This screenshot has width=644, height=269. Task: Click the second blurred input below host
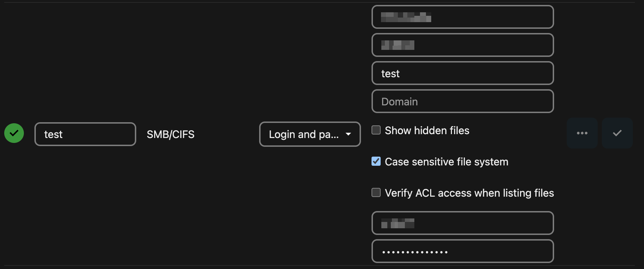462,45
